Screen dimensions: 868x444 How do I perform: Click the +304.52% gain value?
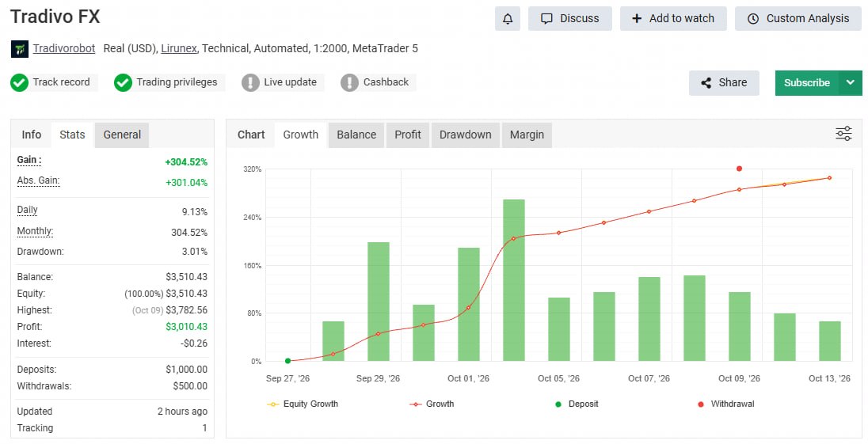point(186,162)
